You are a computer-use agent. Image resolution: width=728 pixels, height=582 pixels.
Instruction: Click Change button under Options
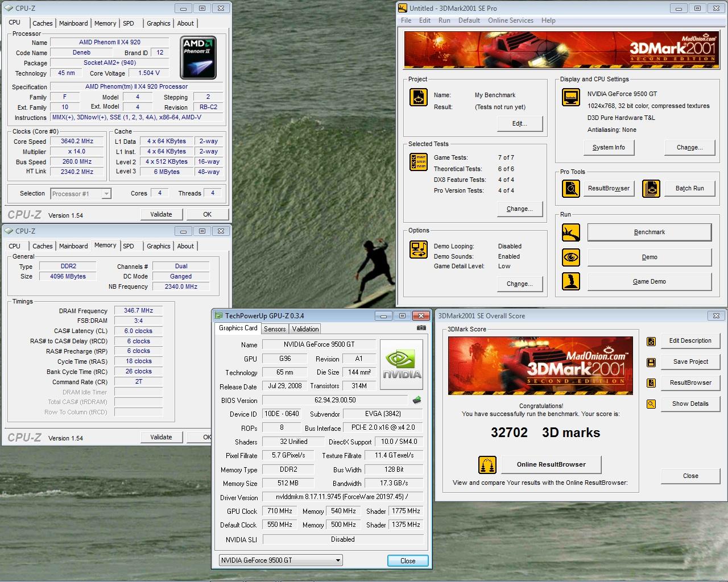[x=519, y=284]
